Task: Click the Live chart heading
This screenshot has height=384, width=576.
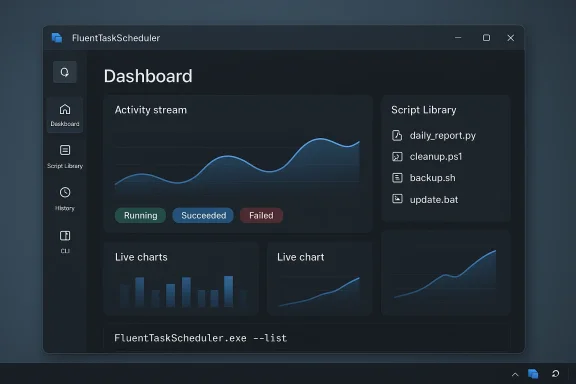Action: [x=300, y=257]
